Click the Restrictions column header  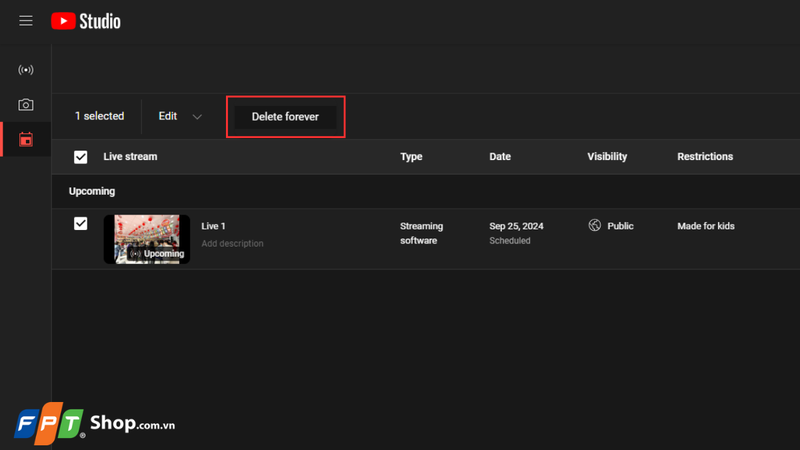click(705, 157)
